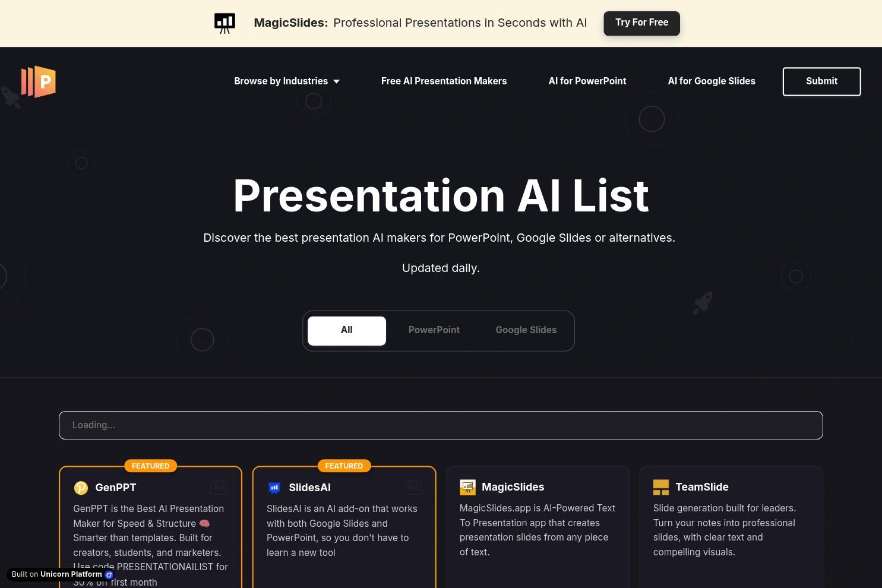
Task: Click the Try For Free button
Action: [641, 23]
